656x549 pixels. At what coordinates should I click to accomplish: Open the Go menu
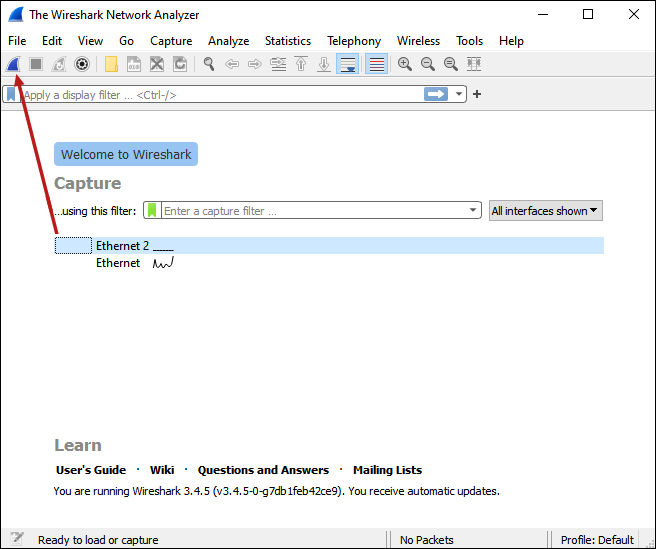[126, 41]
